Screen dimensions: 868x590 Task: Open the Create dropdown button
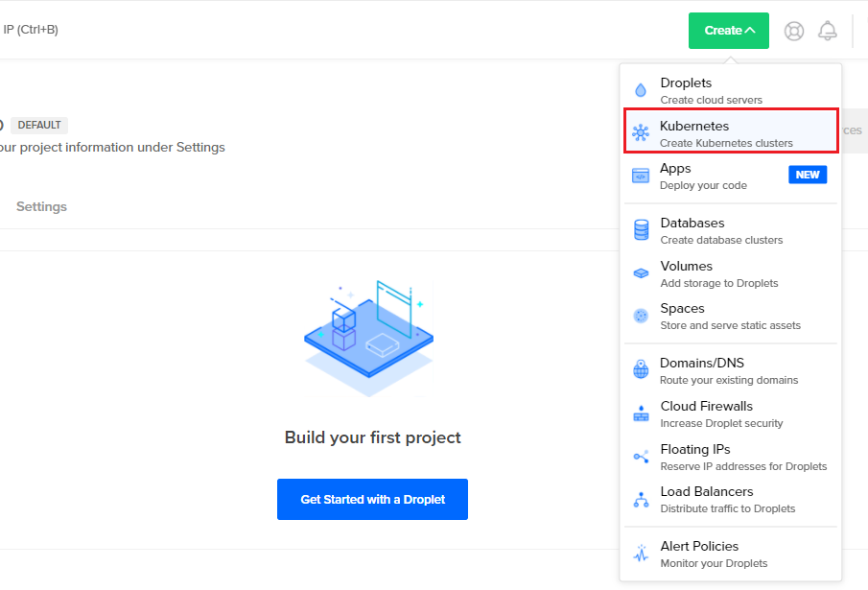(729, 31)
